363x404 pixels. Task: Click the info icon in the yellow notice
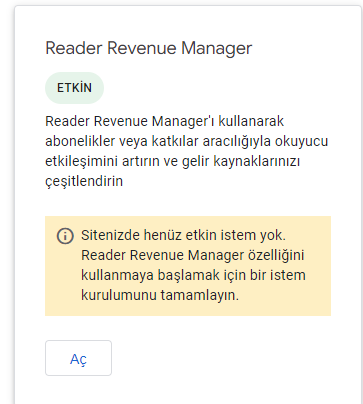tap(65, 236)
